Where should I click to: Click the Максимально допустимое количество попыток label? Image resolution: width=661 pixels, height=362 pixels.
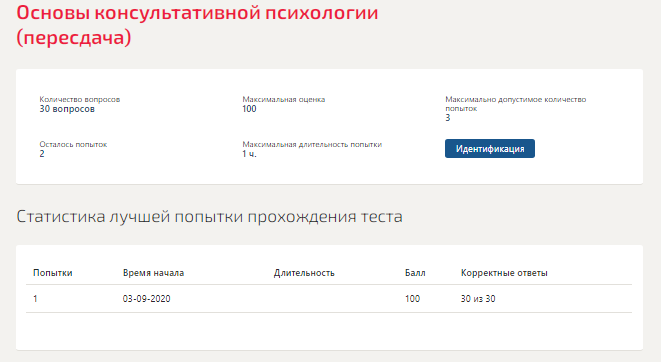pyautogui.click(x=516, y=104)
